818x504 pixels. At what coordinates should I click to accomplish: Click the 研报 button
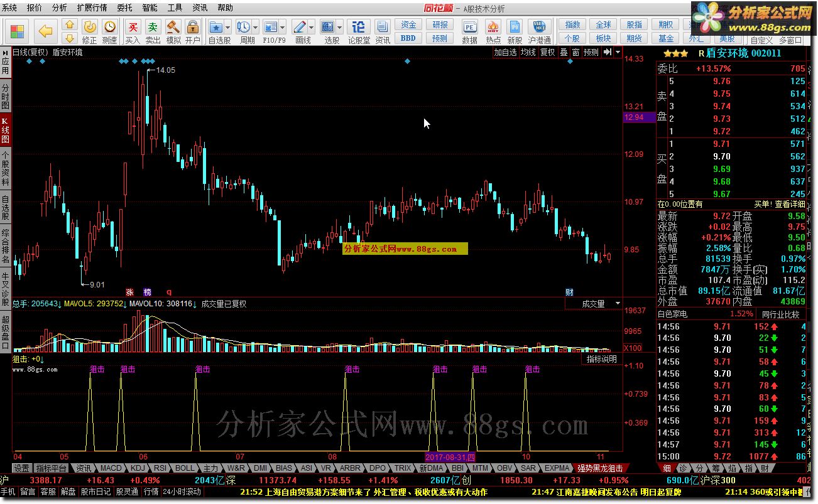pos(440,25)
